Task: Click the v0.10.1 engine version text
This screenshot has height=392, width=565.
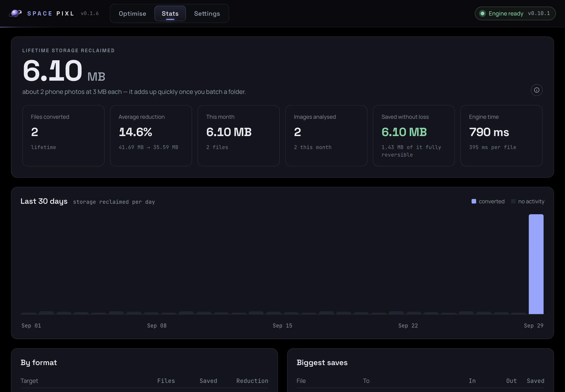Action: point(539,13)
